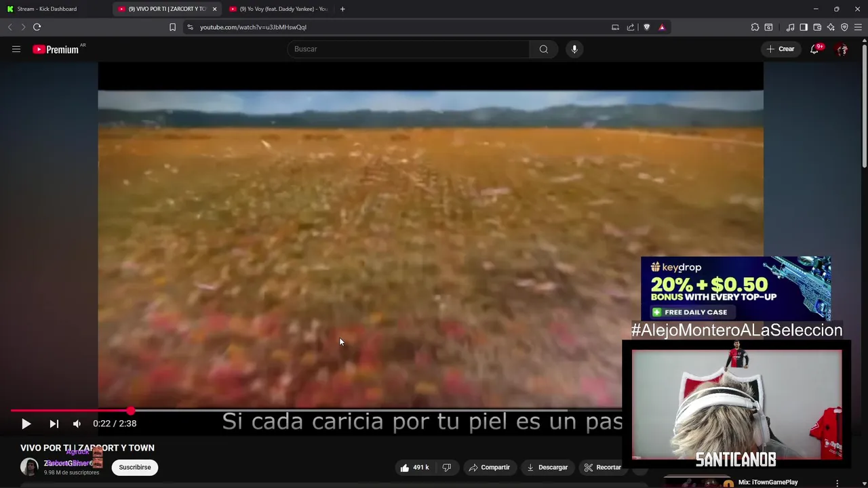Click the search magnifier button

click(x=543, y=49)
